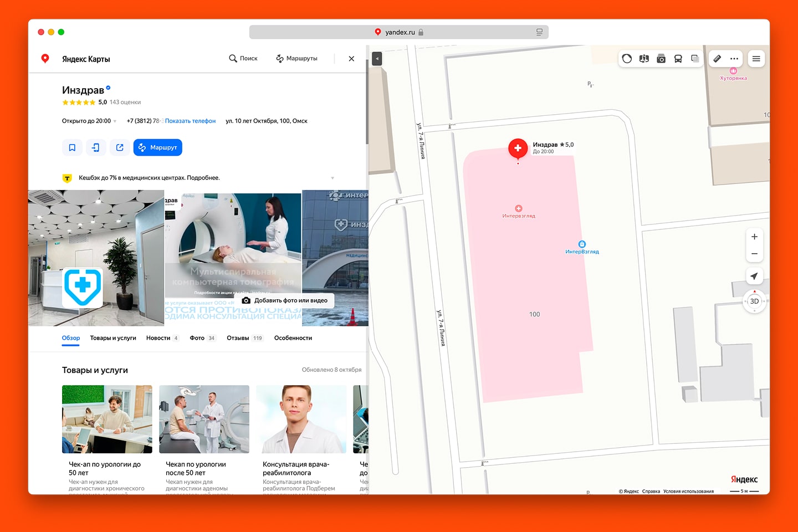The image size is (798, 532).
Task: Open the Чек-ап по урологии до 50 лет thumbnail
Action: pyautogui.click(x=107, y=419)
